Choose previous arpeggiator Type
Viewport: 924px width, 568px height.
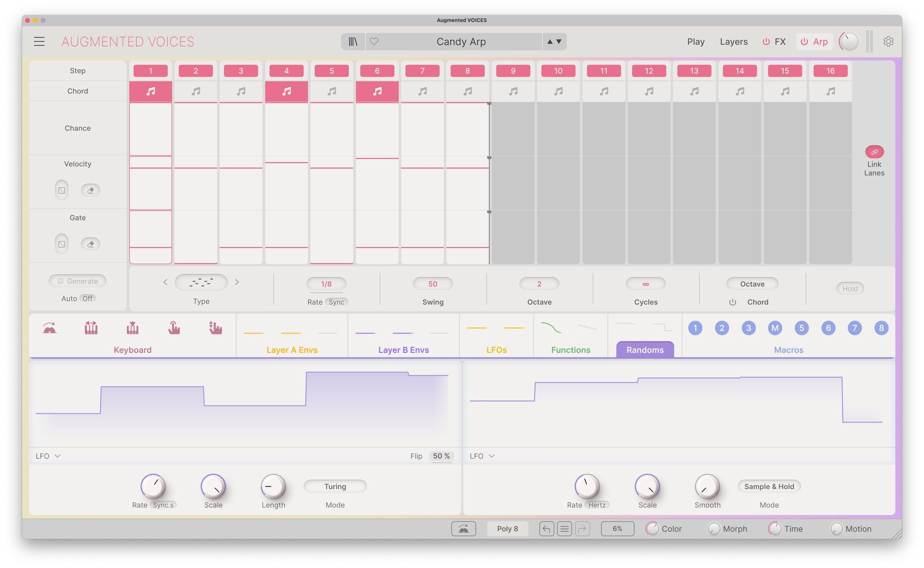pos(165,282)
